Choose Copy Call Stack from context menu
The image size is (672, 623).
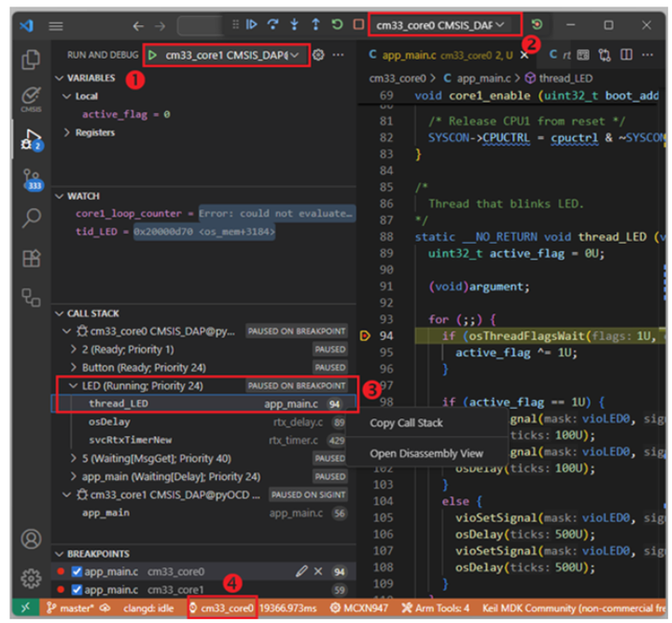[406, 423]
